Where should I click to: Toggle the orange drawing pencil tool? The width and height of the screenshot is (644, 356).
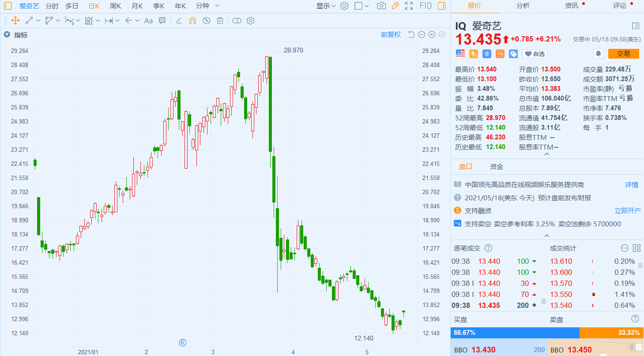tap(395, 6)
